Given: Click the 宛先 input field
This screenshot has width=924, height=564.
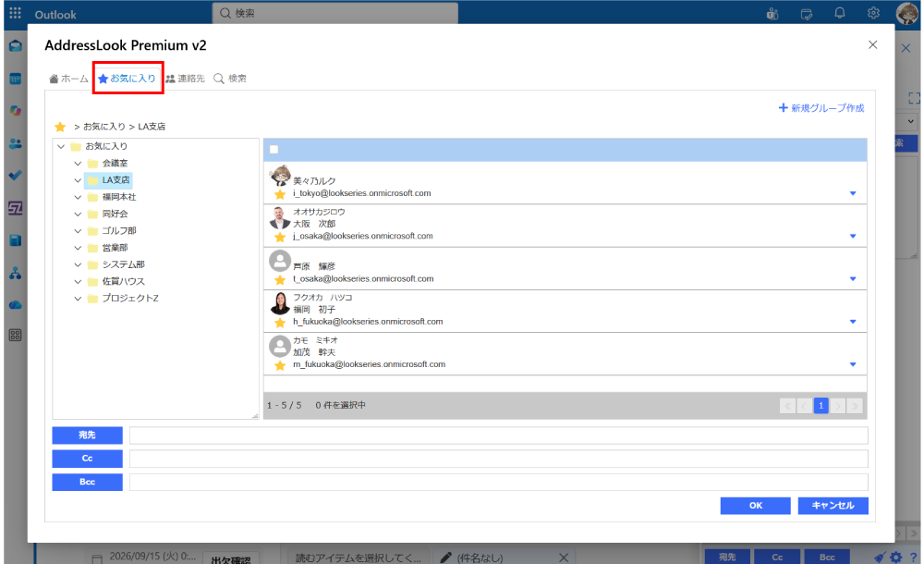Looking at the screenshot, I should pos(499,435).
